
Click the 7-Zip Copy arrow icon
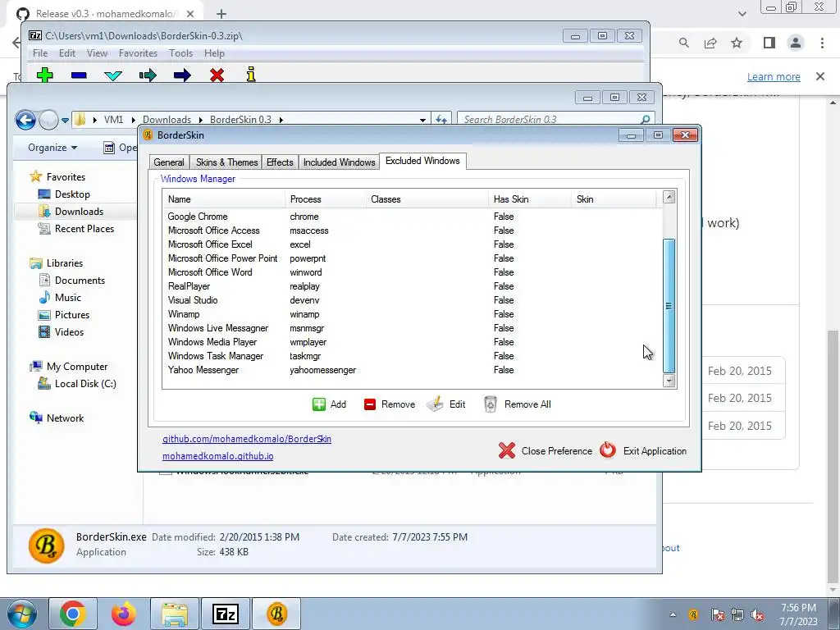click(148, 75)
